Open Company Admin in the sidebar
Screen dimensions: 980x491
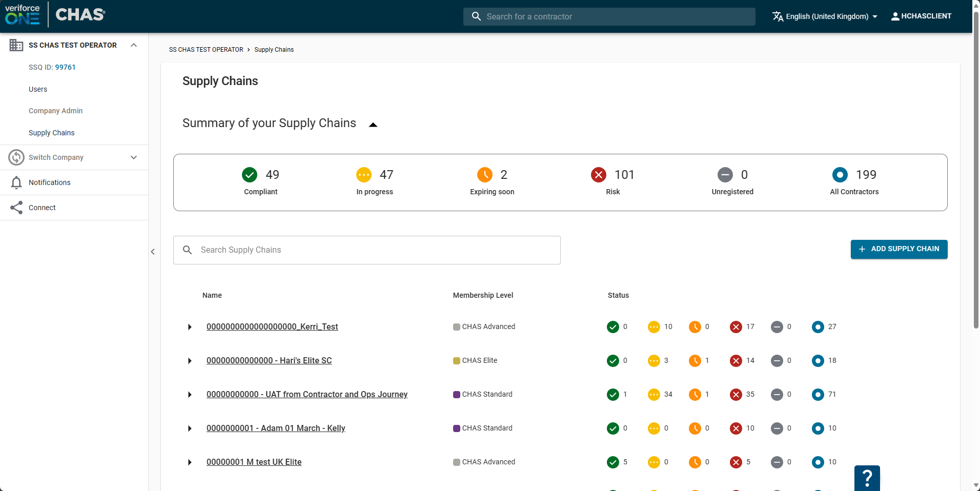pyautogui.click(x=55, y=111)
